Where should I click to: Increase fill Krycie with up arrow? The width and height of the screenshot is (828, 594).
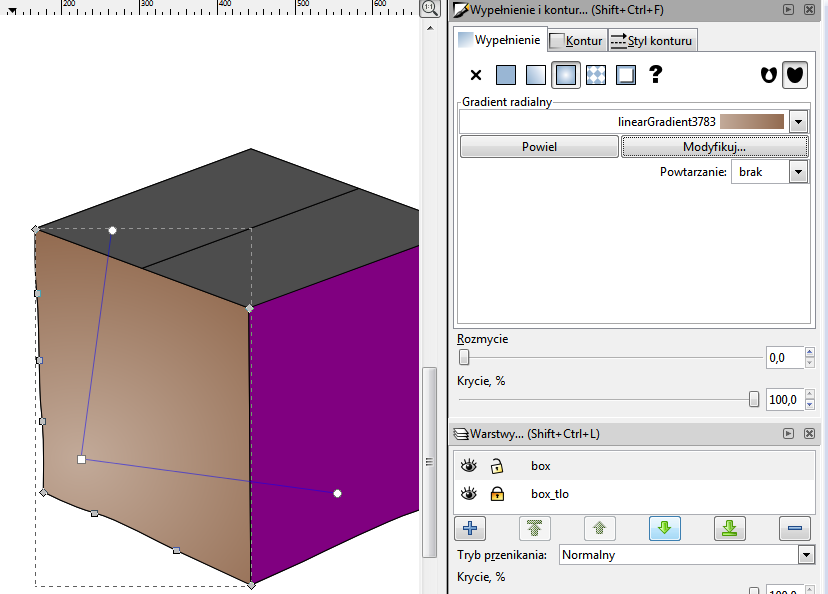(x=810, y=394)
